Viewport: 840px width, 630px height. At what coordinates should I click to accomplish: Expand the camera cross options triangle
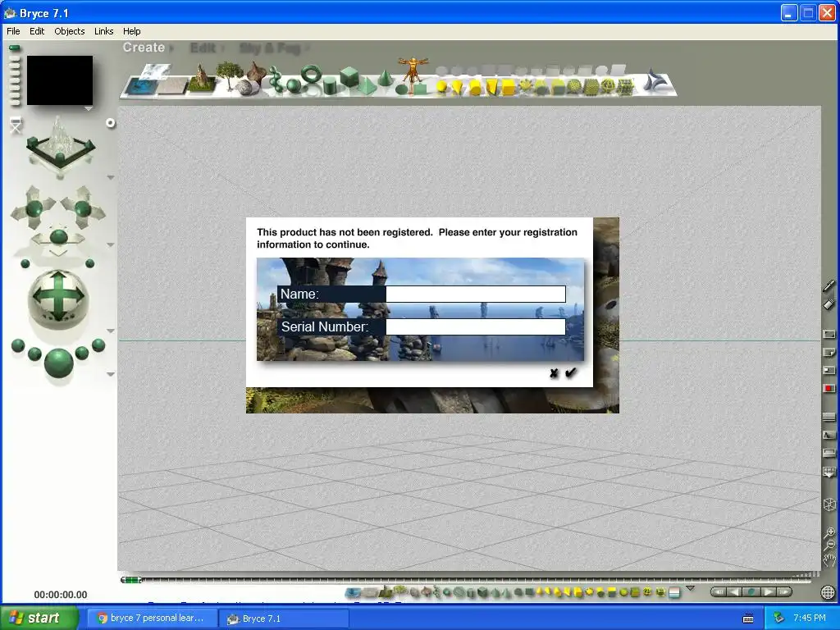[x=111, y=244]
